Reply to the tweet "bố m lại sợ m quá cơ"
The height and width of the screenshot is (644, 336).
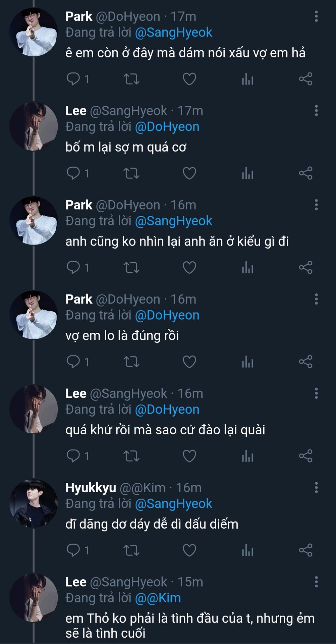coord(73,173)
